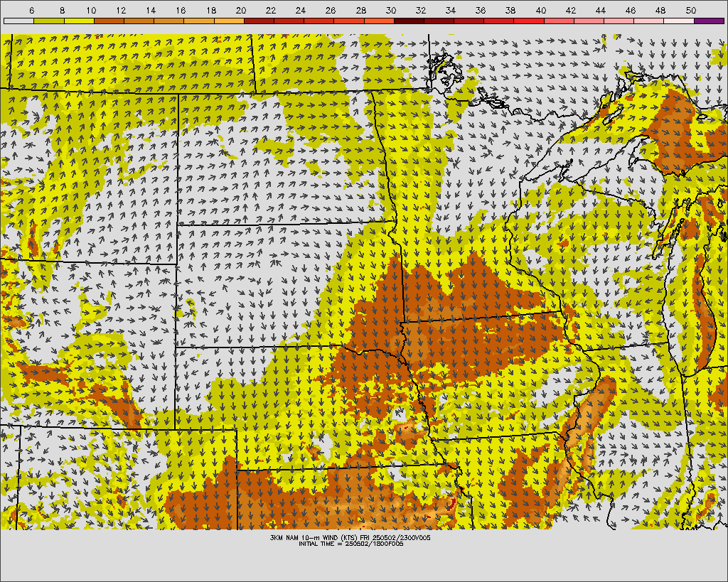
Task: Click the legend label "14"
Action: tap(151, 10)
